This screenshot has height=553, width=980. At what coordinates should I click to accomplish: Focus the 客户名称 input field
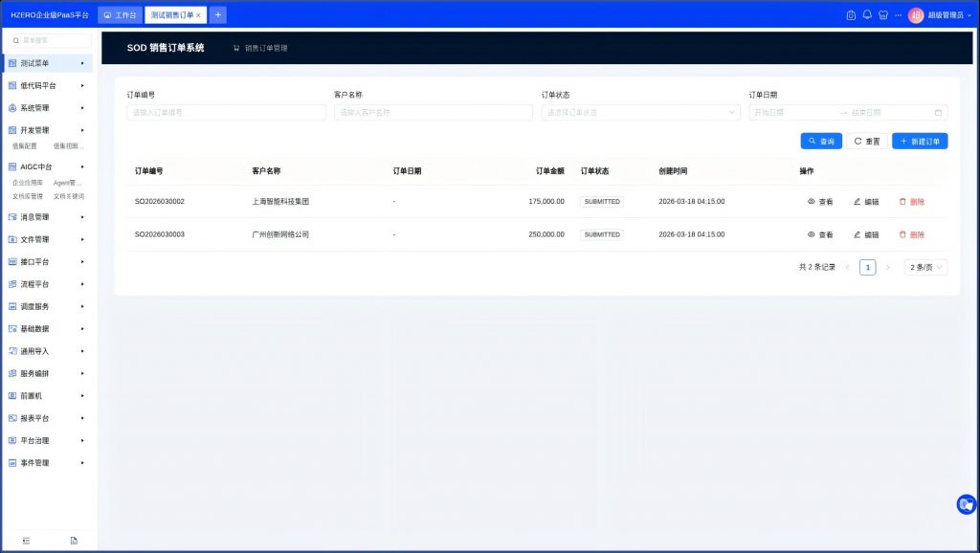click(433, 112)
